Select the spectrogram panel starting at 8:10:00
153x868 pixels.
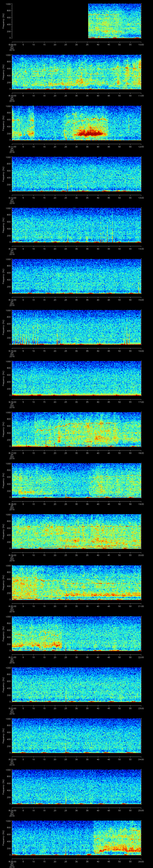77,72
